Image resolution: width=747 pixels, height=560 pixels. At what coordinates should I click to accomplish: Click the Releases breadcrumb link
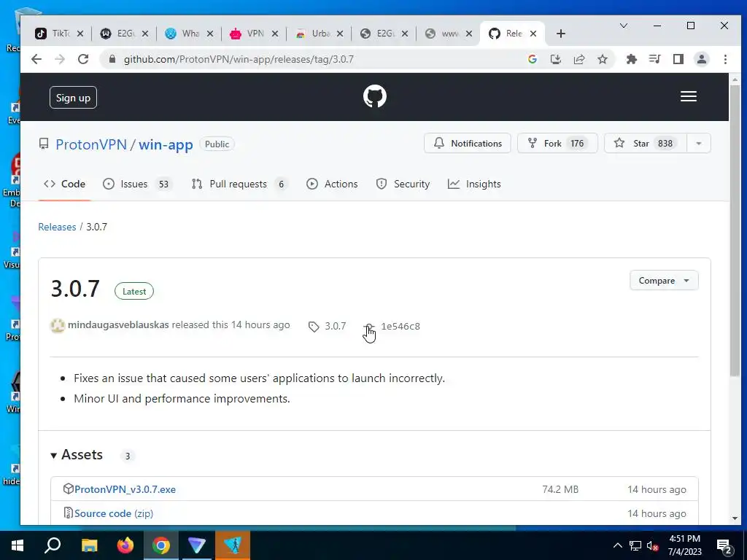pos(57,227)
